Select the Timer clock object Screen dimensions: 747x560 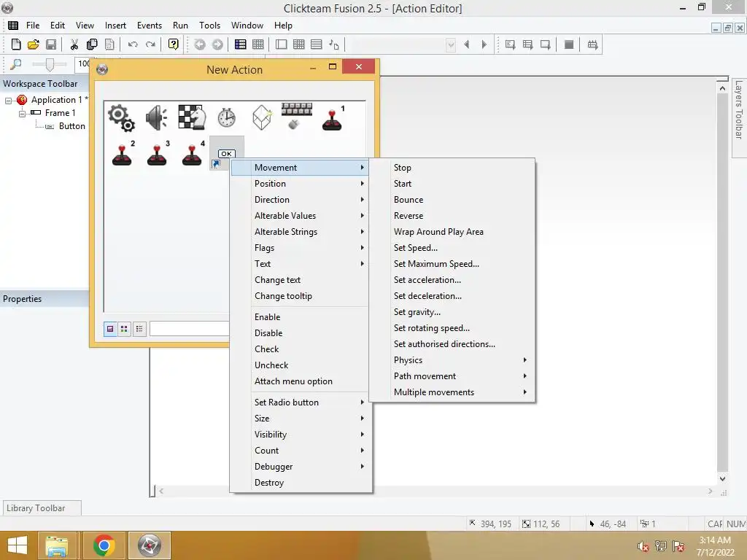click(227, 117)
